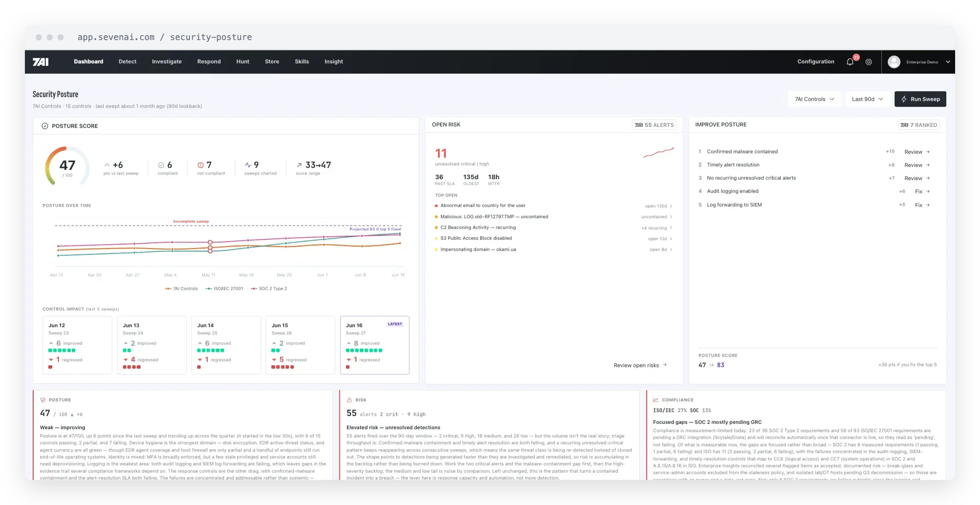Switch to the Respond nav item
The width and height of the screenshot is (980, 505).
(x=209, y=62)
